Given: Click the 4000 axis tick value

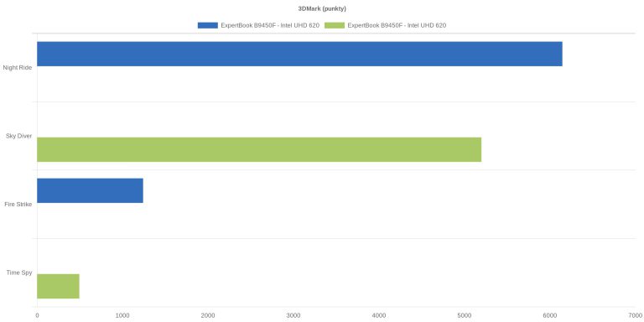Looking at the screenshot, I should pyautogui.click(x=379, y=316).
